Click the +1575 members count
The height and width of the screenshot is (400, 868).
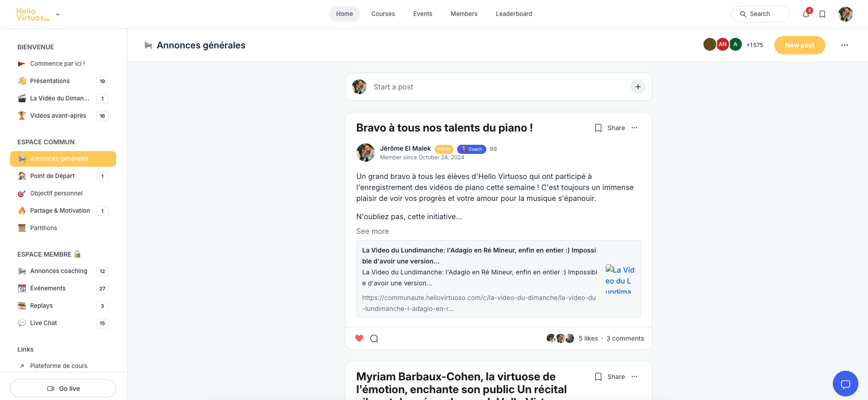pos(755,45)
